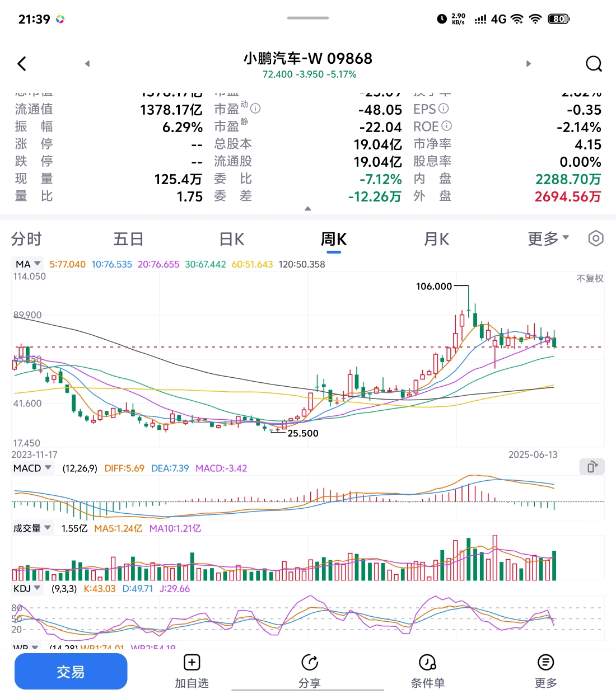Tap the 量比 1.75 value
616x694 pixels.
click(189, 196)
